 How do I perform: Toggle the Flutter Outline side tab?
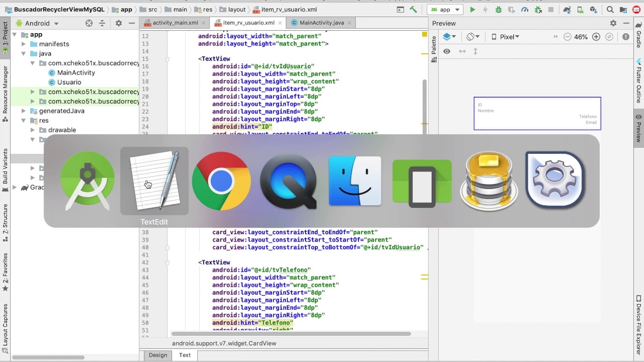639,80
